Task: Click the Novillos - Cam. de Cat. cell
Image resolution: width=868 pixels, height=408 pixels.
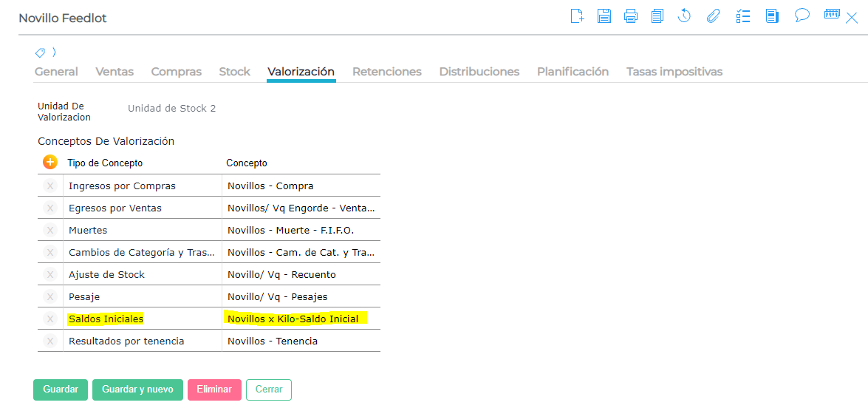Action: click(301, 253)
